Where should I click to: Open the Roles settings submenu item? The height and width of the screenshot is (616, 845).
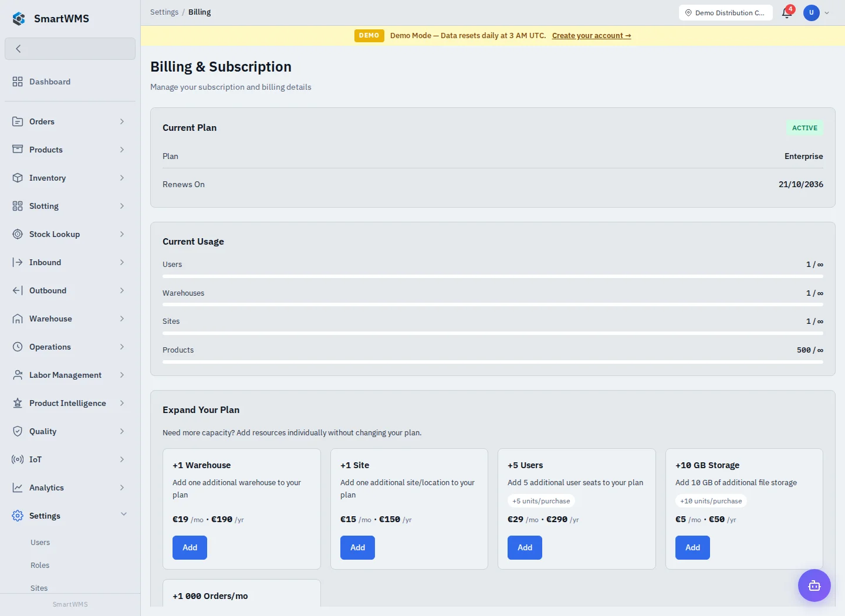click(40, 566)
